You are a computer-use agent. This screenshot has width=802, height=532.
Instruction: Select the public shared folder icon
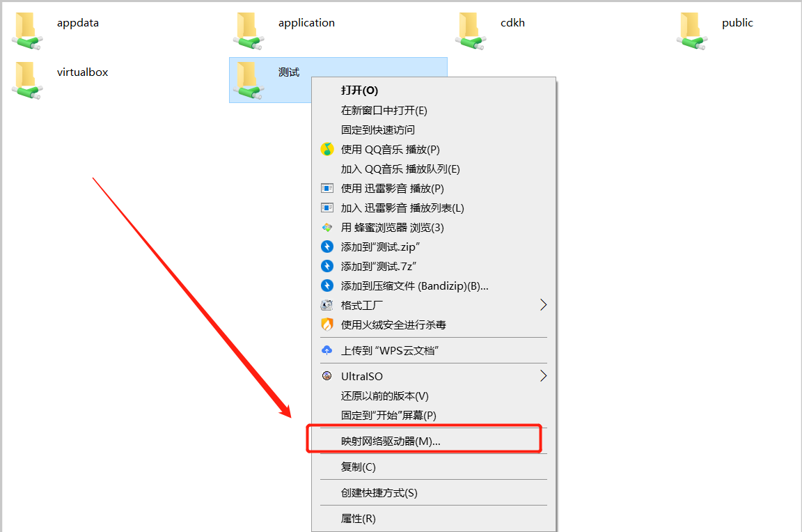692,31
